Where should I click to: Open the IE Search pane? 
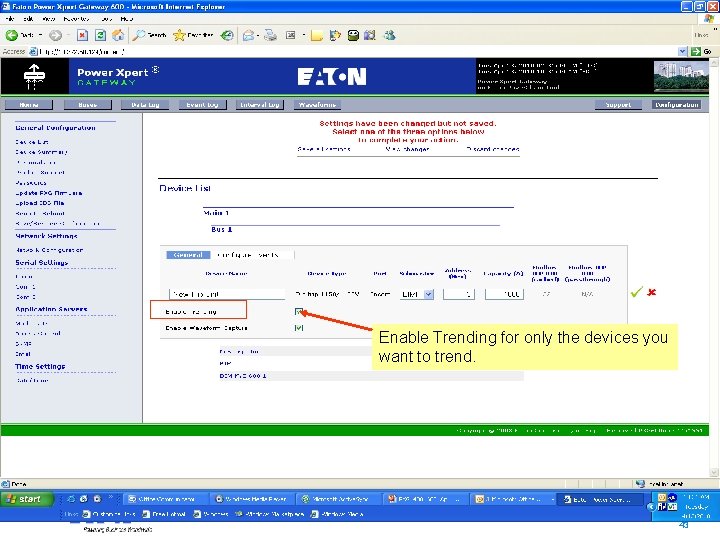pyautogui.click(x=149, y=35)
